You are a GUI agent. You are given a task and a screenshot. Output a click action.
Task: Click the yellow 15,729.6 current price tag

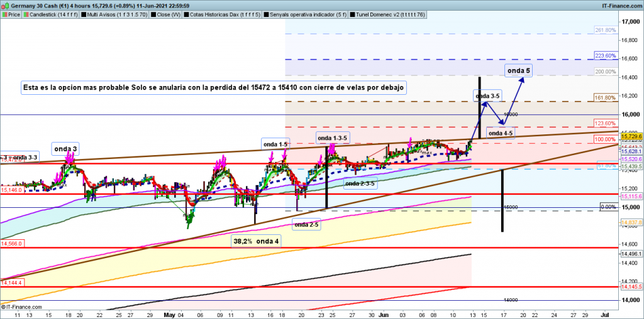pyautogui.click(x=631, y=136)
